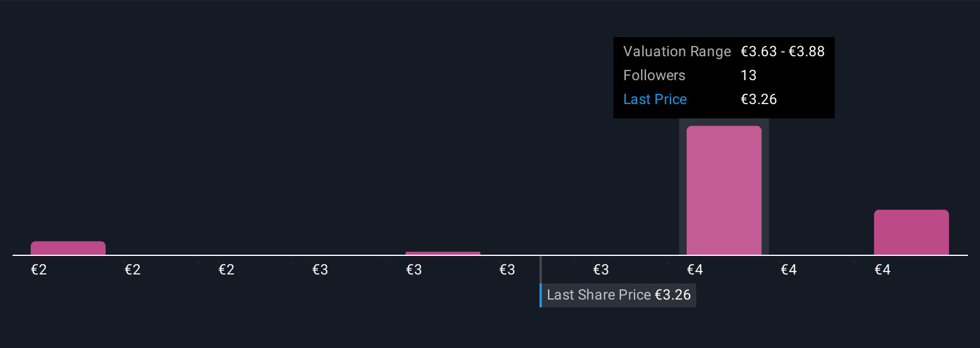Click the second €2 axis label
Screen dimensions: 980x348
pos(133,270)
